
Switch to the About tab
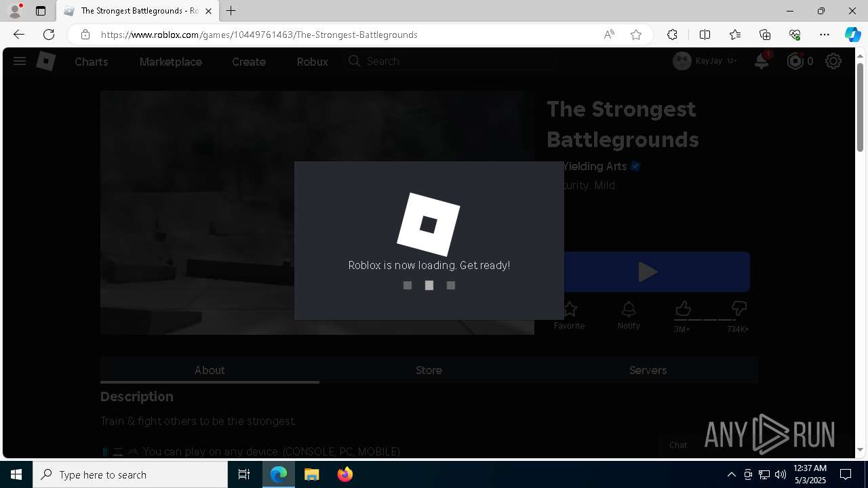[x=210, y=370]
